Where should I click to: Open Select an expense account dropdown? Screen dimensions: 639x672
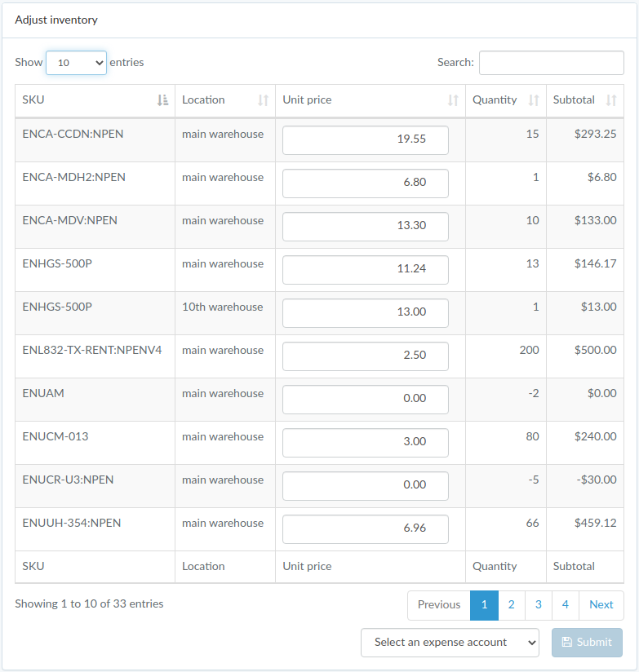(x=450, y=643)
